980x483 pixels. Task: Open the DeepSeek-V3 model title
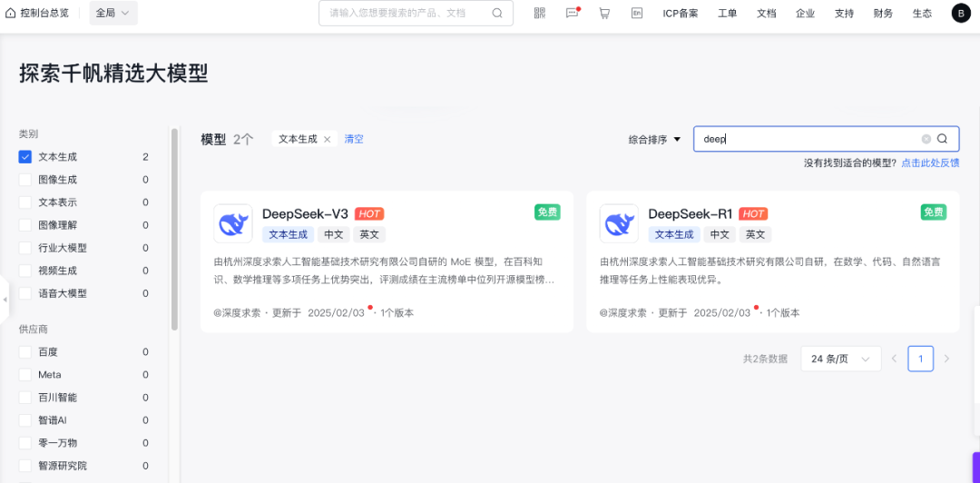click(305, 213)
